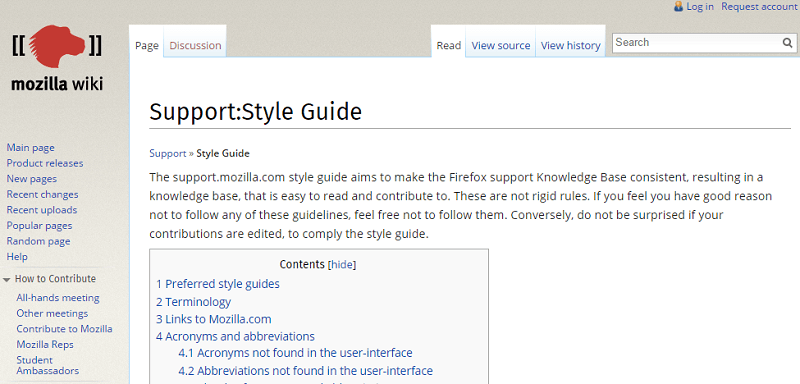
Task: Select the Read tab
Action: (449, 45)
